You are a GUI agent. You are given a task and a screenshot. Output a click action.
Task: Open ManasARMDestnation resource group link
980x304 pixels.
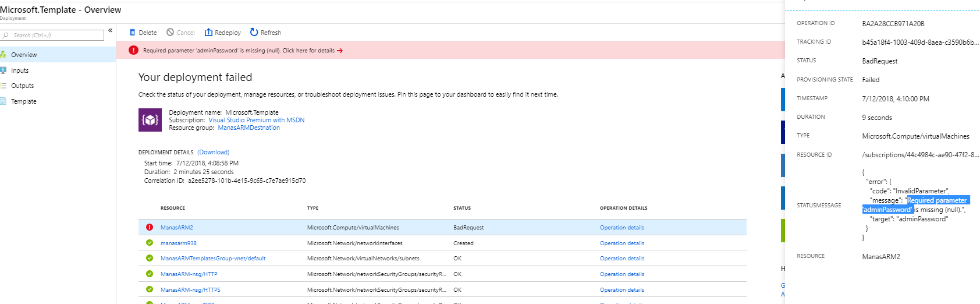[x=249, y=128]
